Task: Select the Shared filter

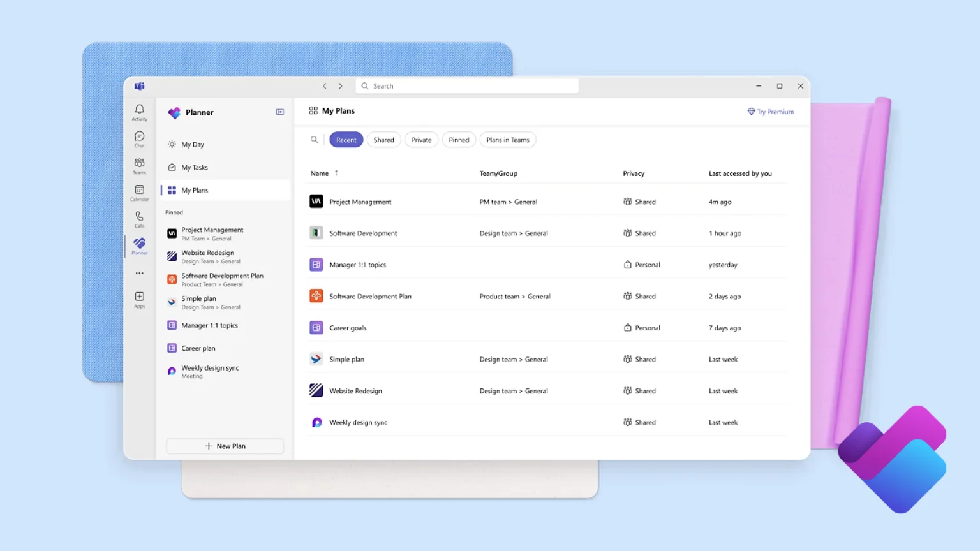Action: [x=384, y=140]
